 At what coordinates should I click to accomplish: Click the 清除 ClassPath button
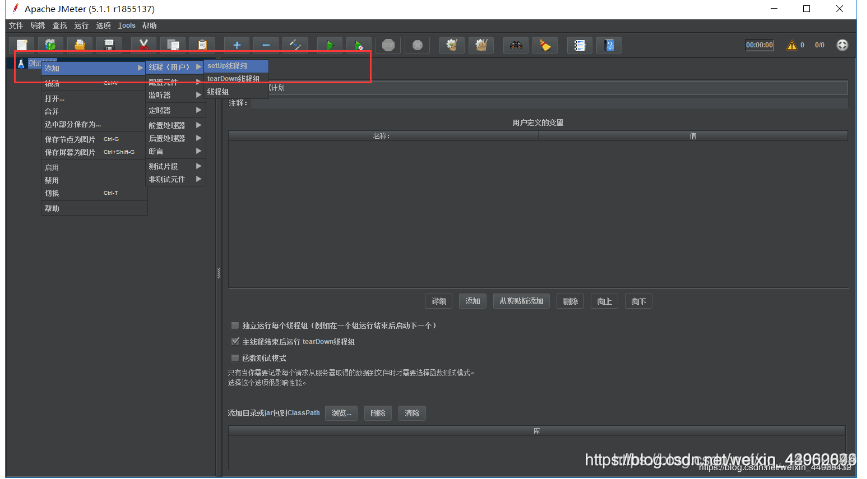click(x=411, y=413)
